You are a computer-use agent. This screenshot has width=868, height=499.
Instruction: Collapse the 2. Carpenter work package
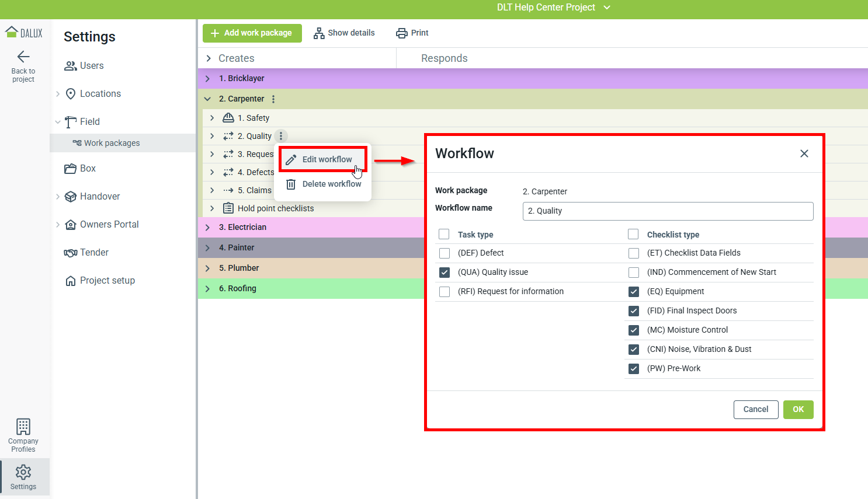tap(207, 99)
